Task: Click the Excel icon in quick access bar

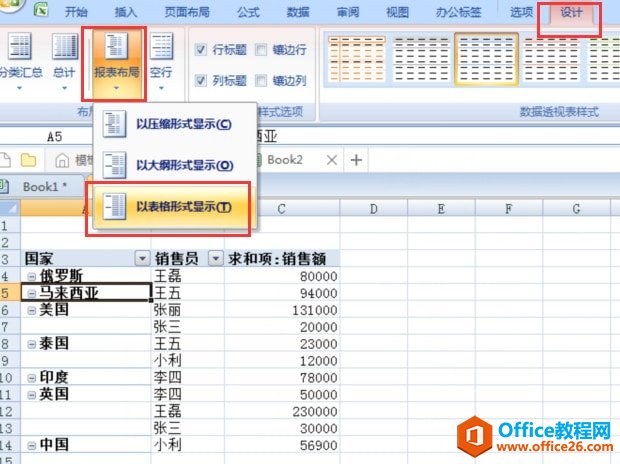Action: (41, 9)
